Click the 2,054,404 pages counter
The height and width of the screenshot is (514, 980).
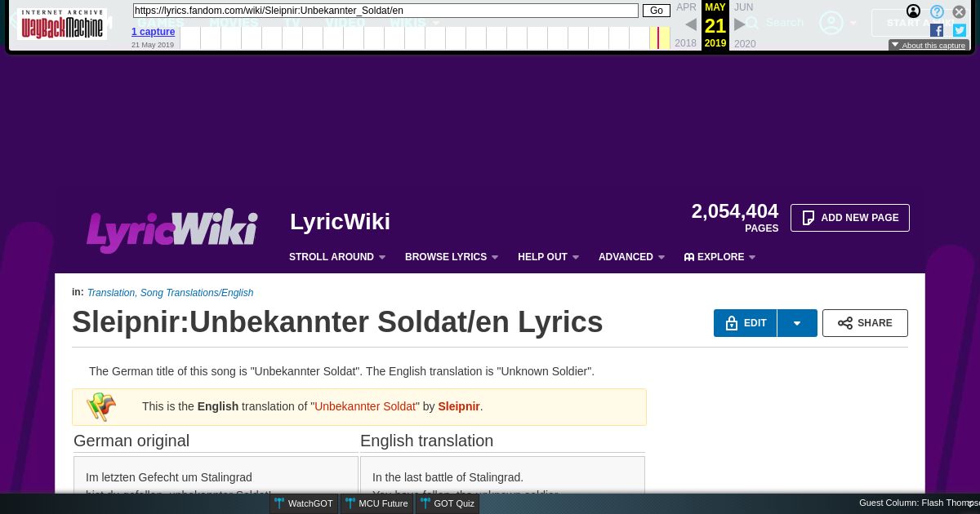[x=735, y=217]
